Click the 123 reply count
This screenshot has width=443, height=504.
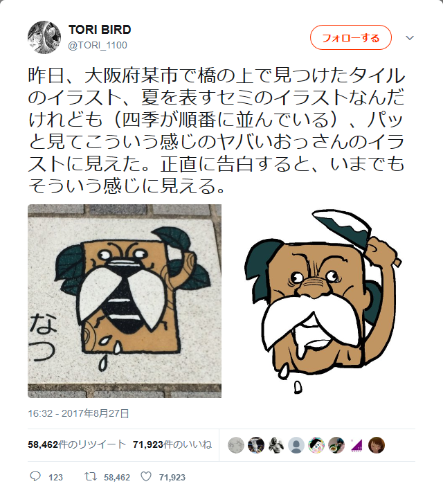[55, 477]
